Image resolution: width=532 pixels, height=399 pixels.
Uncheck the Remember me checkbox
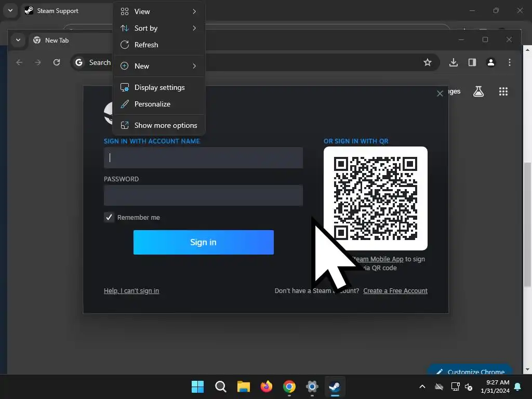click(109, 217)
